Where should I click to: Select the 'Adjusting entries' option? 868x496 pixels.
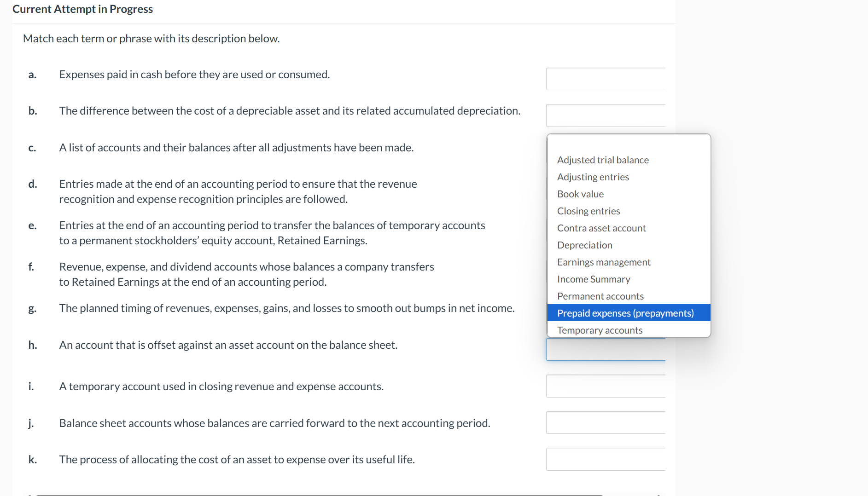point(593,177)
